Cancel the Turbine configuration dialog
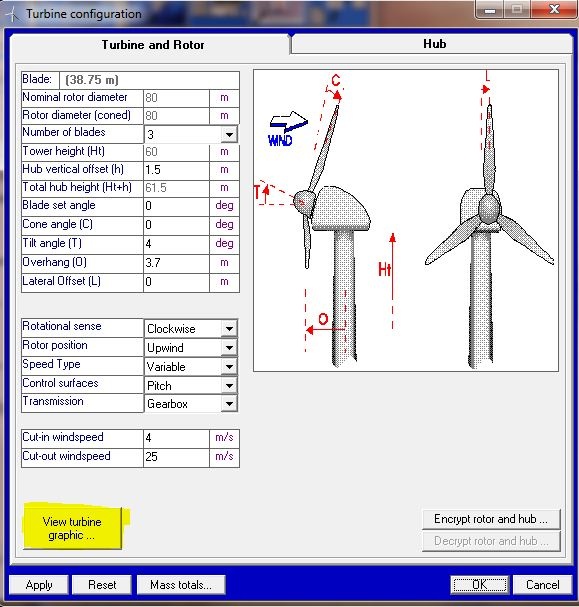This screenshot has height=607, width=579. 542,585
